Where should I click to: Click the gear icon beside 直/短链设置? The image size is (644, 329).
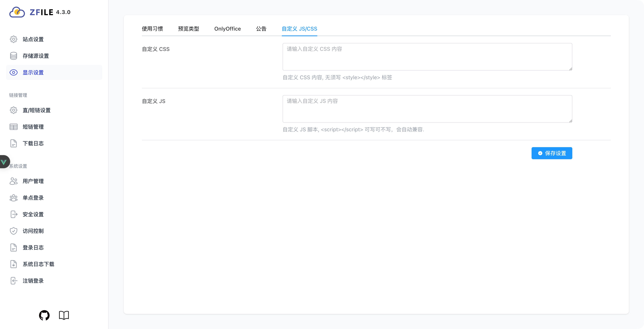[x=14, y=110]
